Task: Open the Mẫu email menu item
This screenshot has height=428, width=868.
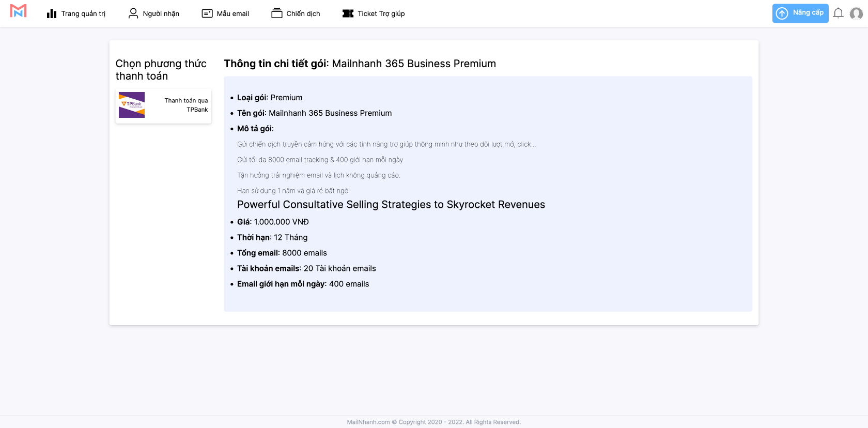Action: [x=233, y=13]
